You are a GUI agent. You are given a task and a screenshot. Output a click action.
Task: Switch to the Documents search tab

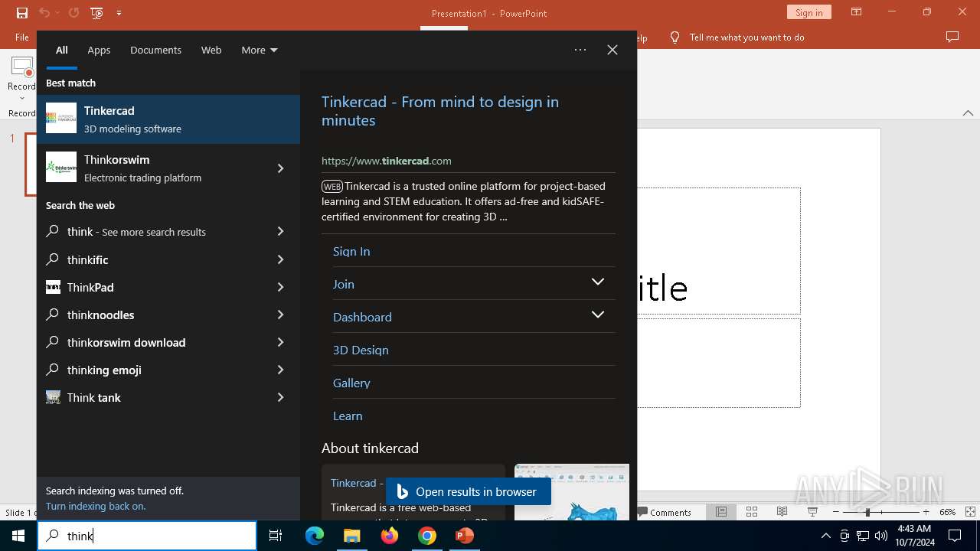coord(155,50)
